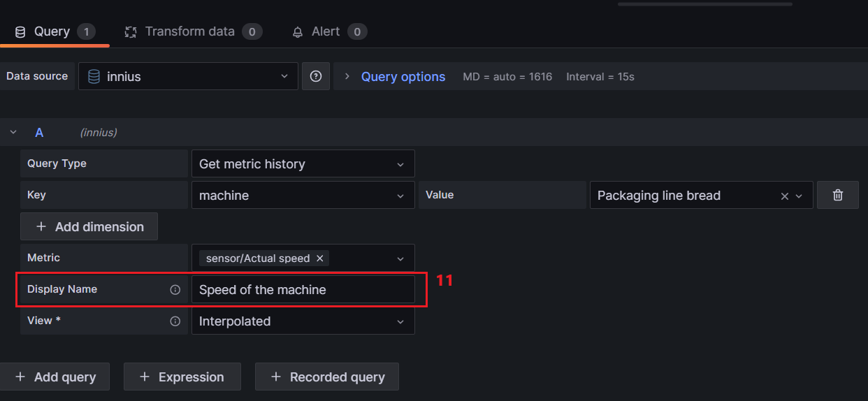The height and width of the screenshot is (401, 868).
Task: Open the Packaging line bread value dropdown
Action: [799, 196]
